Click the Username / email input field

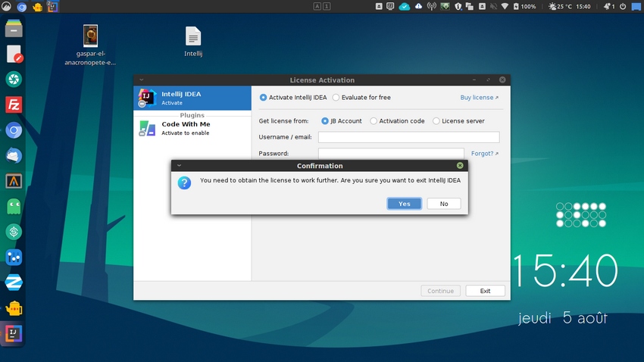click(x=408, y=137)
